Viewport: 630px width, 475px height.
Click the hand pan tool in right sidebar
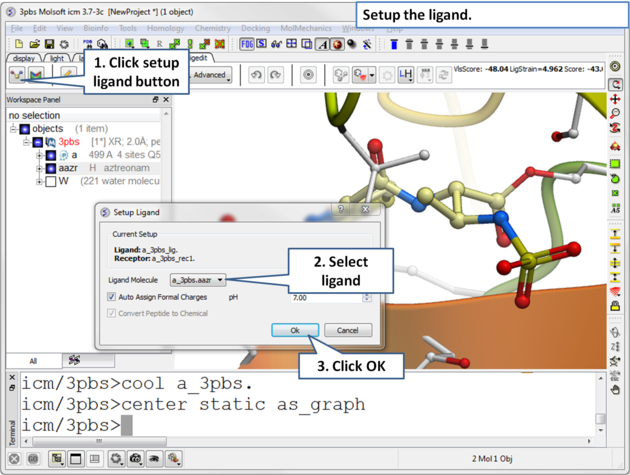[x=615, y=391]
